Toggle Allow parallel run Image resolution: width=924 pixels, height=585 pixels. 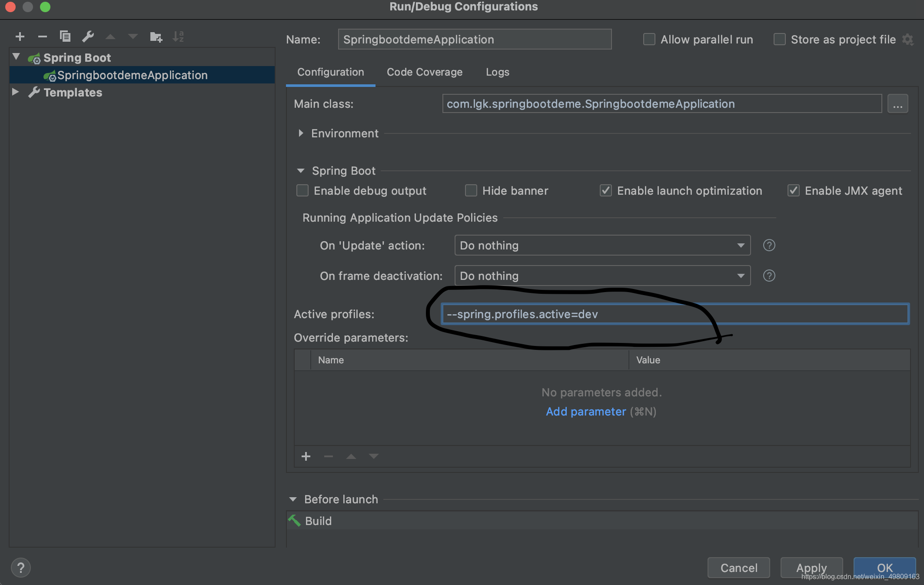[x=649, y=40]
